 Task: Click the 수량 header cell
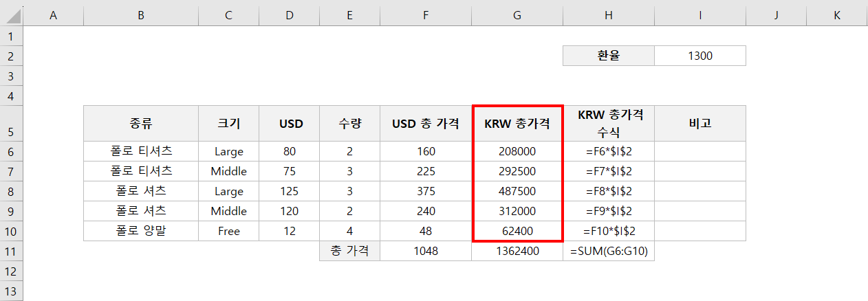(349, 124)
